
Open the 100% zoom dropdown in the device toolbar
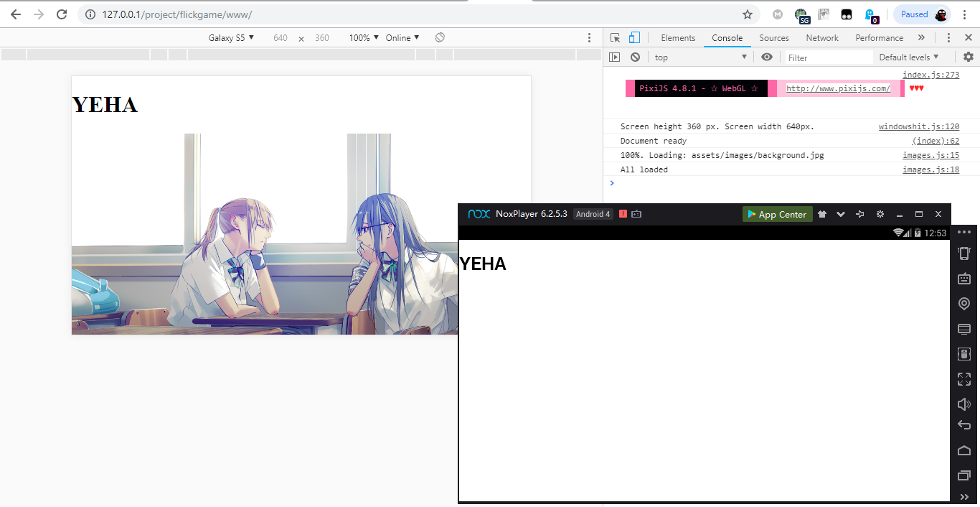point(364,38)
